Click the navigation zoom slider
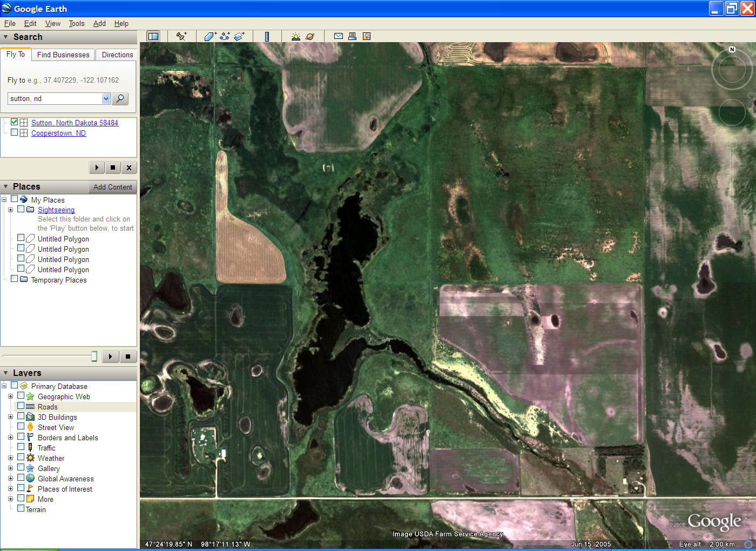This screenshot has width=756, height=551. 732,176
